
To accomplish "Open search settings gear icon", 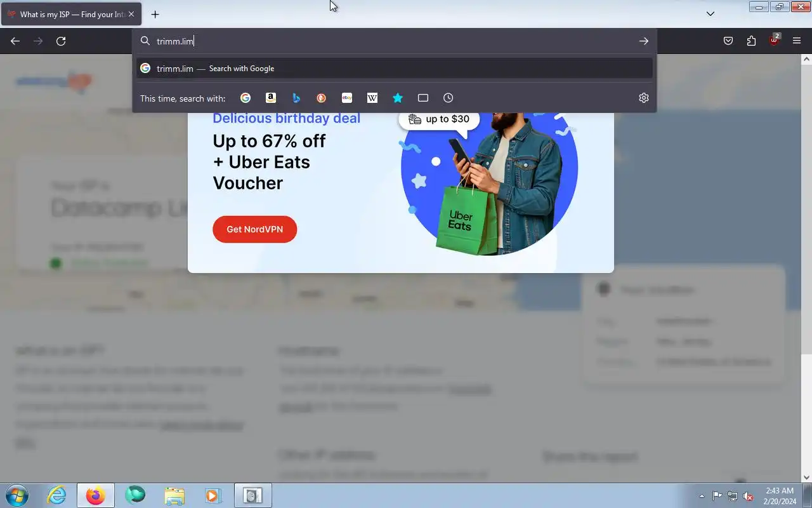I will 644,98.
